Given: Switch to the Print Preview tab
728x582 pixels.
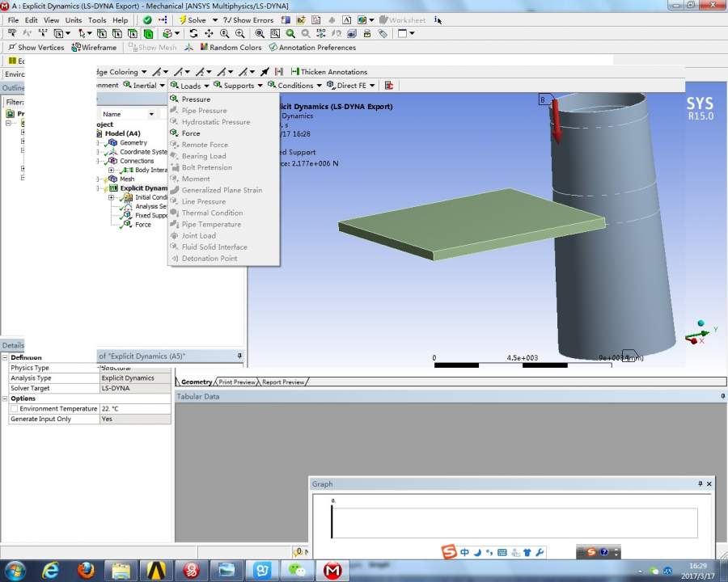Looking at the screenshot, I should pyautogui.click(x=237, y=382).
